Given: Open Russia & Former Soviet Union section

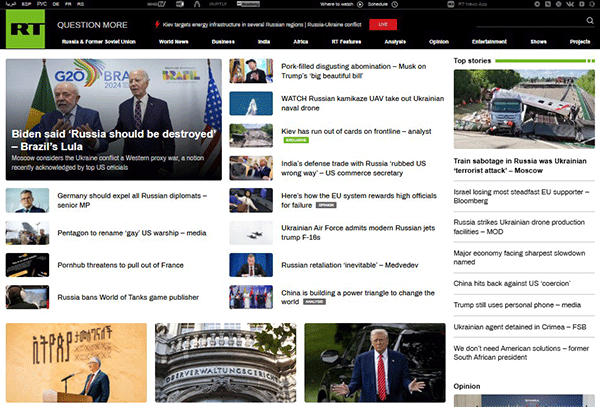Looking at the screenshot, I should [99, 42].
